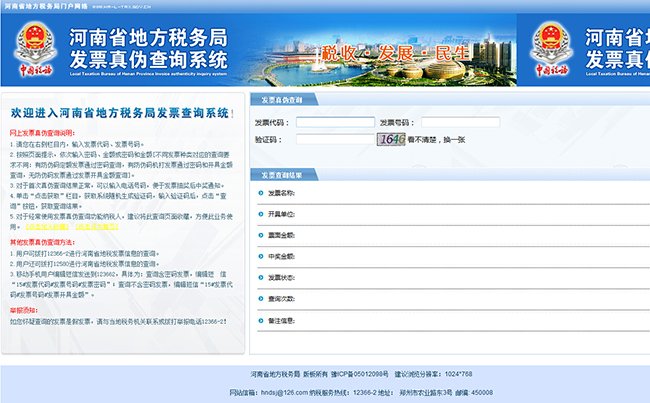Click the red 其他发票真伪查询方法 heading
The height and width of the screenshot is (403, 650).
pyautogui.click(x=42, y=243)
